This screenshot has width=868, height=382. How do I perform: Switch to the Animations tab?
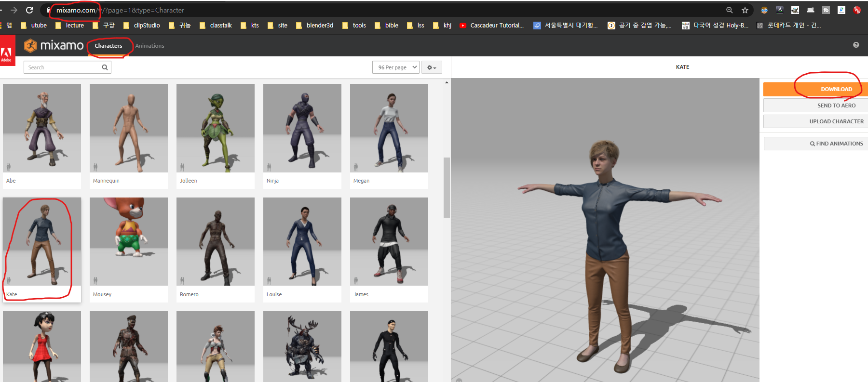(x=149, y=46)
